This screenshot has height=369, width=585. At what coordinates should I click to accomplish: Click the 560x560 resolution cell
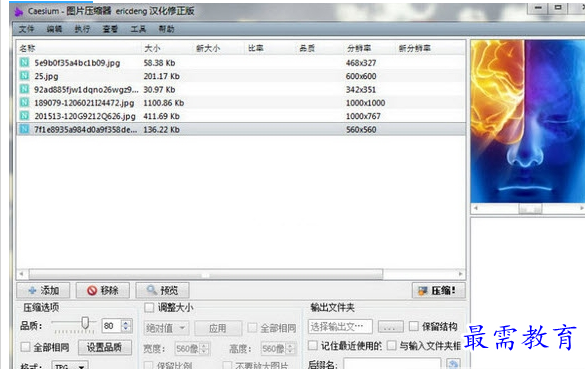361,129
